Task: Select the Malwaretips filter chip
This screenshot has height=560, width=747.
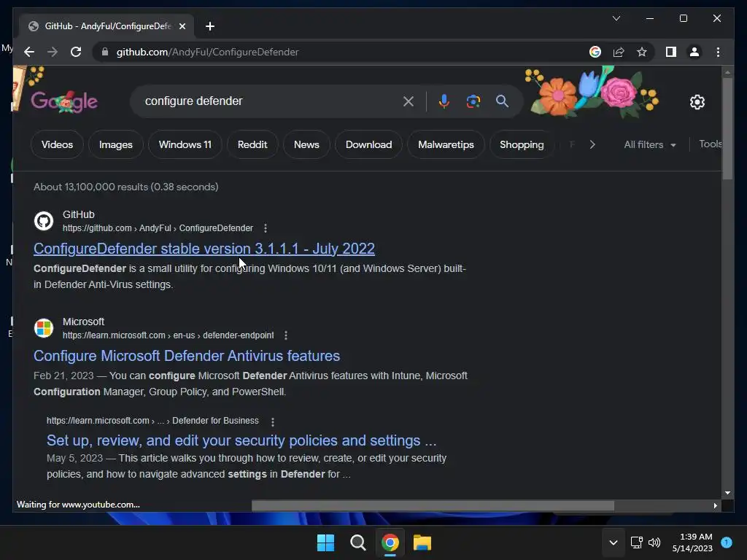Action: [446, 144]
